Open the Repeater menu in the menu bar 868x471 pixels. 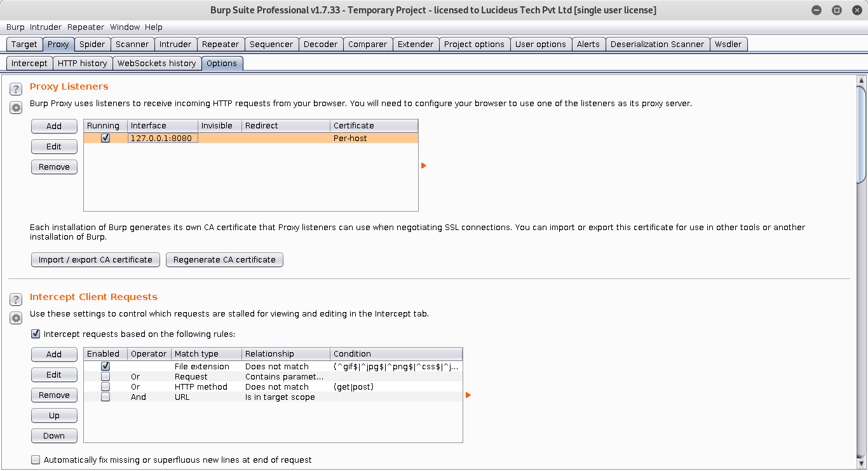tap(86, 27)
